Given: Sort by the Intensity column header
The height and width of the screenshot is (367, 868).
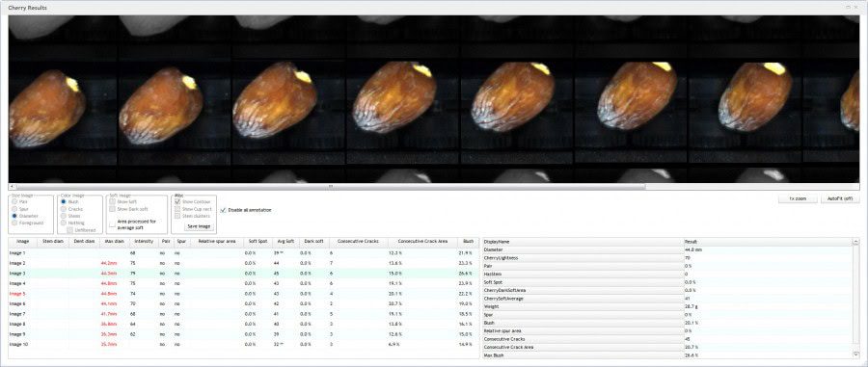Looking at the screenshot, I should 144,242.
